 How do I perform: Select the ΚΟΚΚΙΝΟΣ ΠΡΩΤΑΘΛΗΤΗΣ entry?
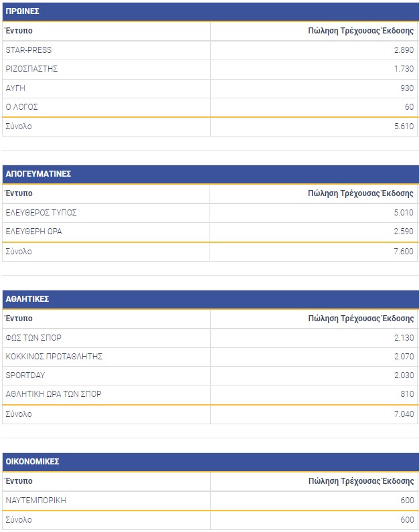click(x=54, y=357)
